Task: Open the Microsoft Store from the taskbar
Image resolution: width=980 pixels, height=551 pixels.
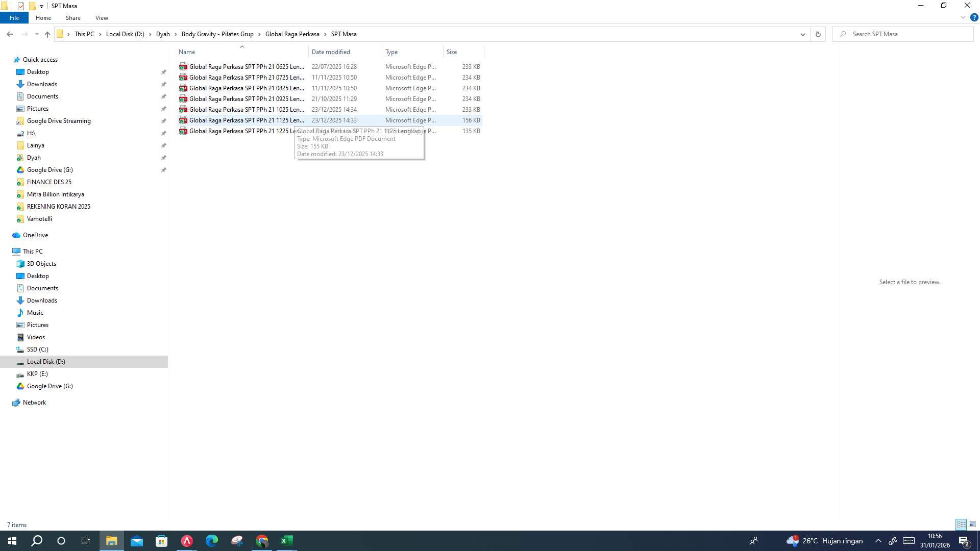Action: pos(161,541)
